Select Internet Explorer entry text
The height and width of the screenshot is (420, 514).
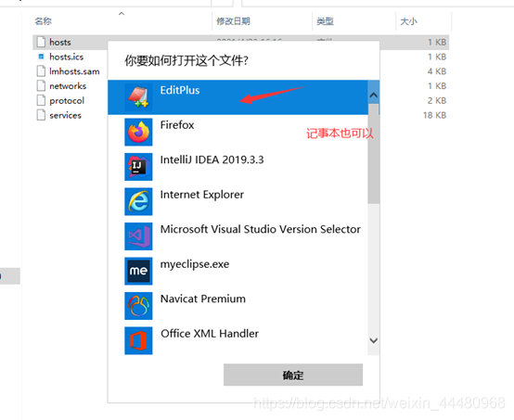[202, 195]
